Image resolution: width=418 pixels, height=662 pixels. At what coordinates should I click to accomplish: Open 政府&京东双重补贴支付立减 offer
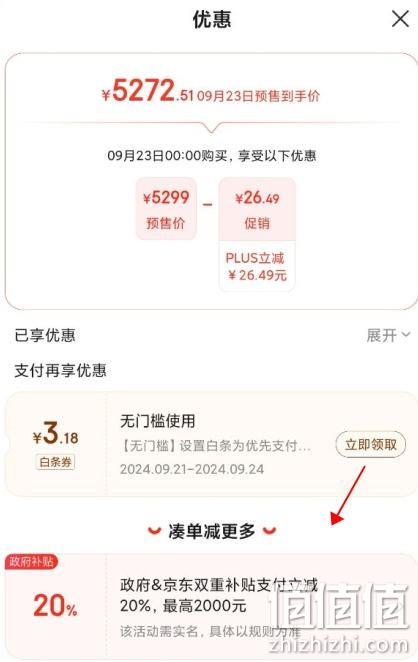218,595
